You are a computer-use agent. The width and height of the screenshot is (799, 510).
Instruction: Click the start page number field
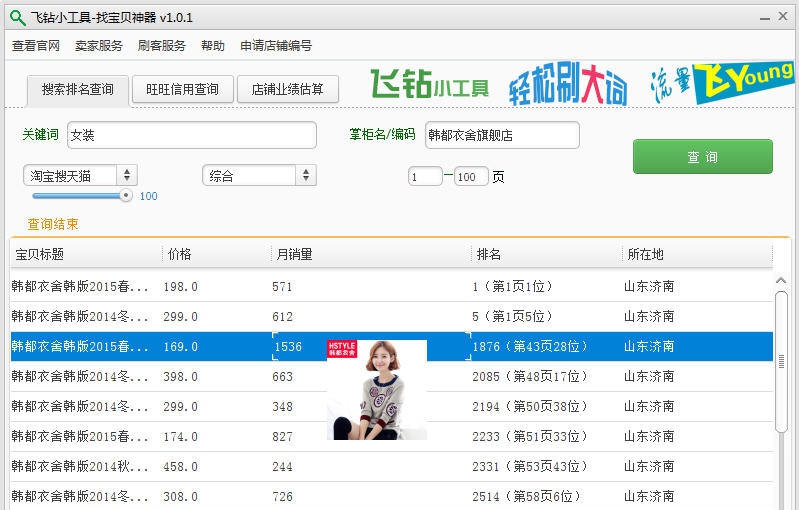[425, 177]
